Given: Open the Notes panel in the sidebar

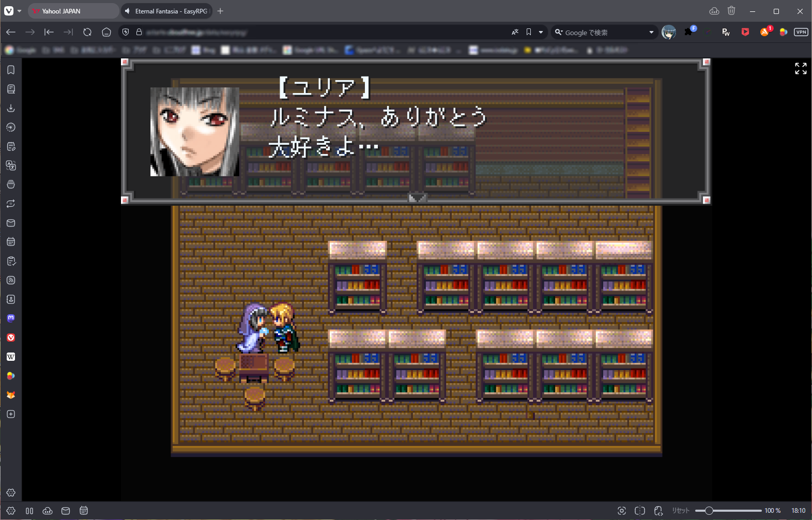Looking at the screenshot, I should 11,146.
